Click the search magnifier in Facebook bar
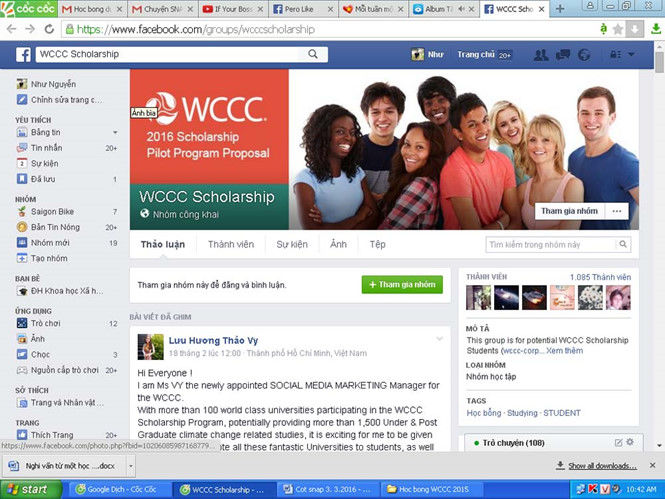The image size is (665, 499). pos(312,55)
